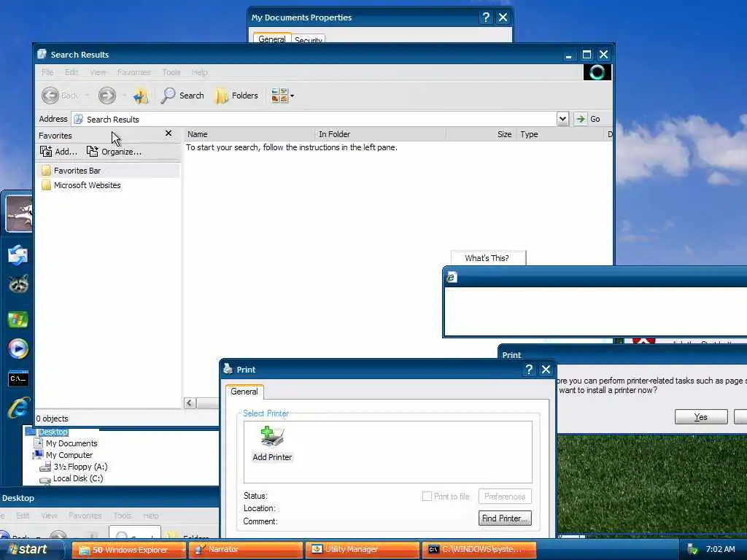The image size is (747, 560).
Task: Click the help question mark in My Documents Properties
Action: tap(485, 17)
